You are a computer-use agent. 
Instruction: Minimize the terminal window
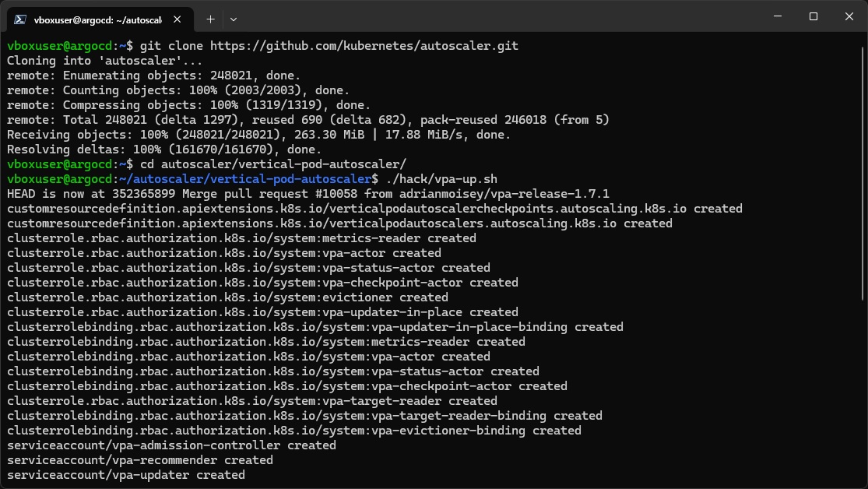[778, 16]
